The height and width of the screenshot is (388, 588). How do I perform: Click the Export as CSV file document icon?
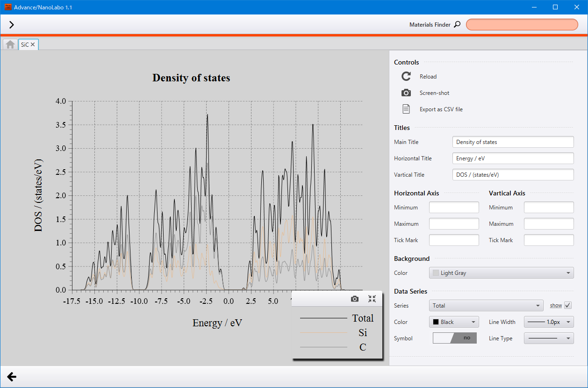406,109
